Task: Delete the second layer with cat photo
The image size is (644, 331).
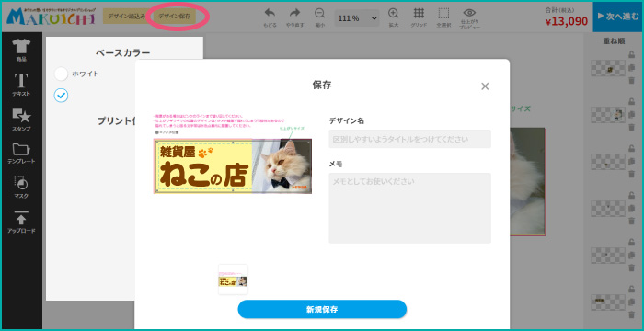Action: 631,127
